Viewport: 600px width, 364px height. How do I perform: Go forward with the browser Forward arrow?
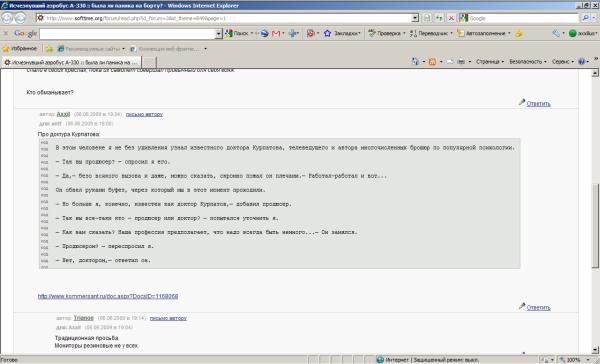coord(20,18)
